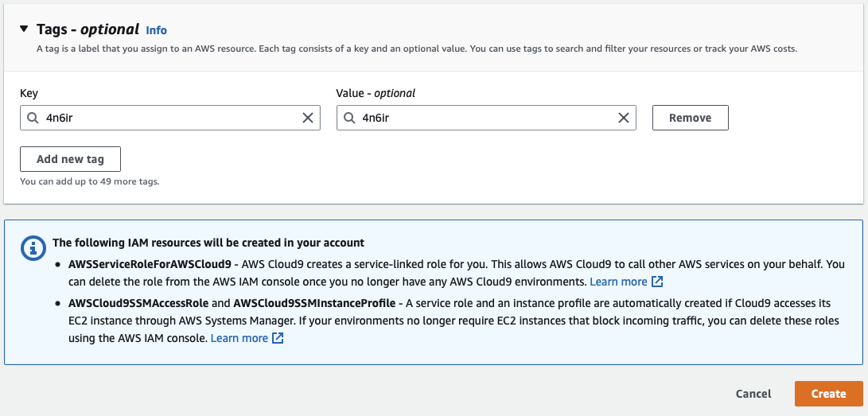
Task: Cancel the environment creation
Action: (753, 394)
